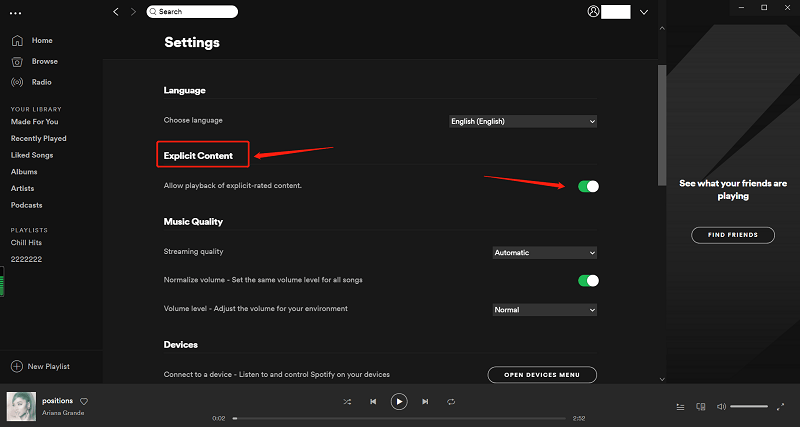Open the Streaming quality dropdown
Image resolution: width=800 pixels, height=427 pixels.
pos(544,253)
